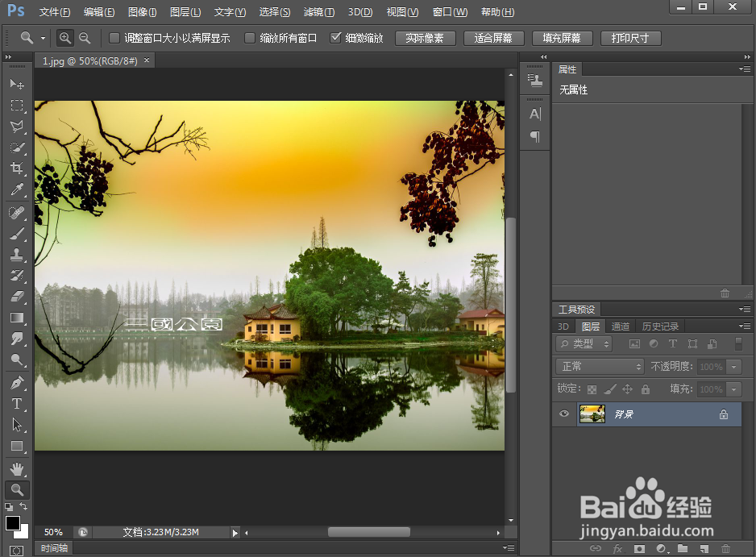Create new group folder icon
Screen dimensions: 756x557
click(x=683, y=548)
